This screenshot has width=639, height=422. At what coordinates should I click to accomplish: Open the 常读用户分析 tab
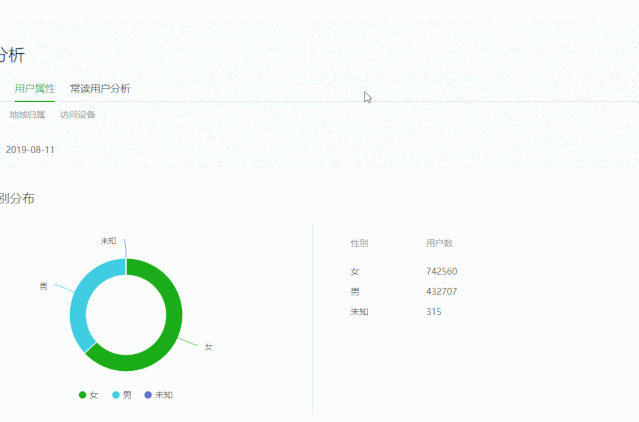(100, 88)
